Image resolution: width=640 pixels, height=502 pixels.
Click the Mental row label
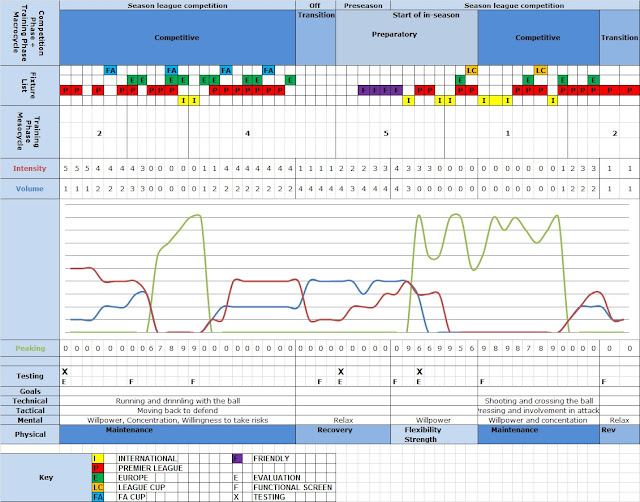pos(30,420)
